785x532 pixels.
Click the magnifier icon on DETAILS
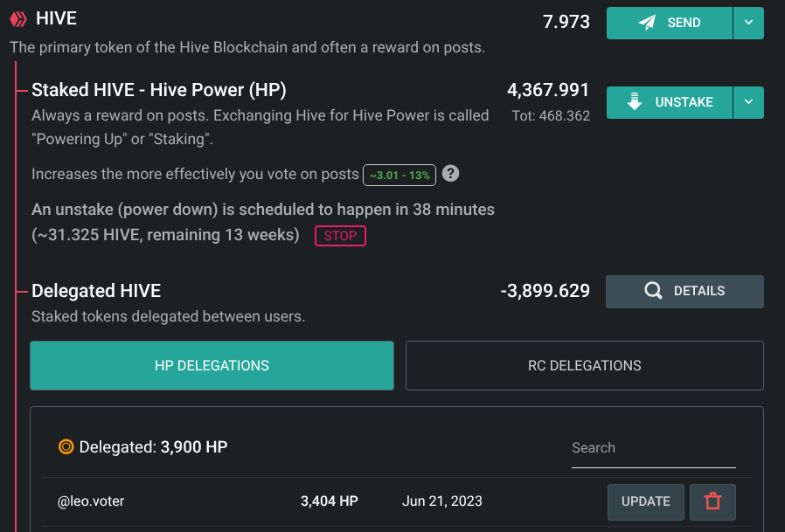(x=653, y=291)
